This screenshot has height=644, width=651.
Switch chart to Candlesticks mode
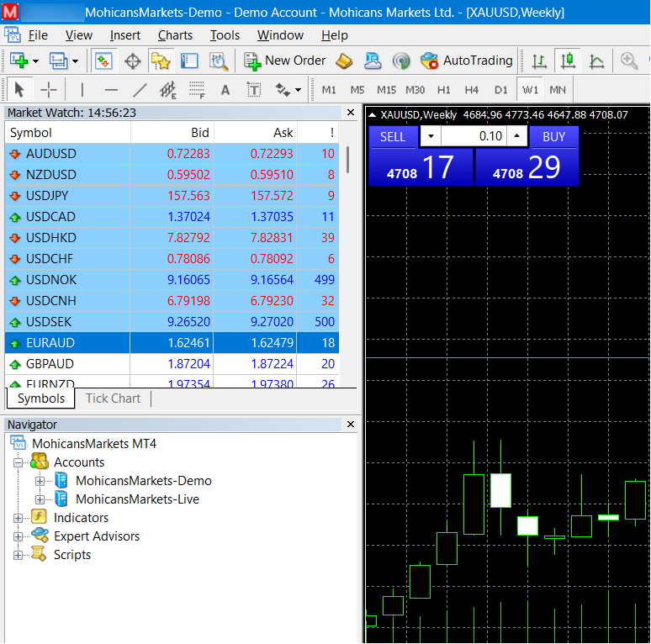(568, 61)
